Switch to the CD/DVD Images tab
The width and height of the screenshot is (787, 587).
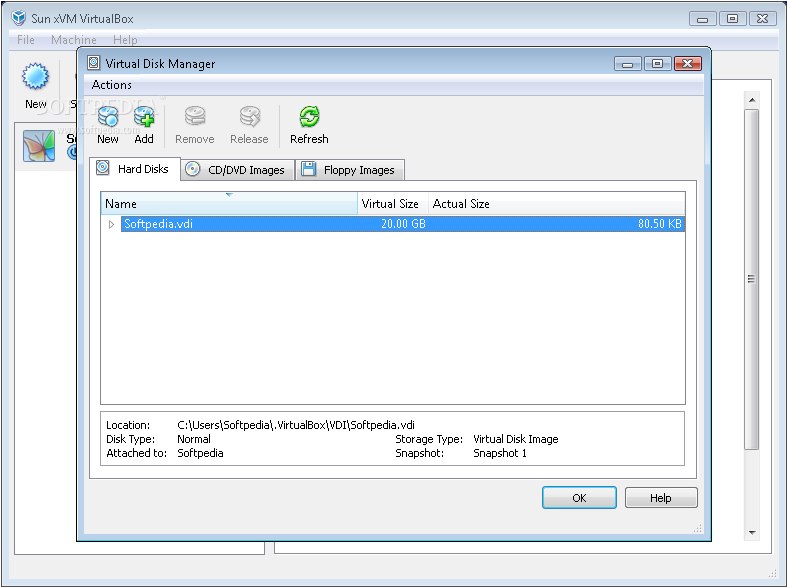(x=237, y=170)
